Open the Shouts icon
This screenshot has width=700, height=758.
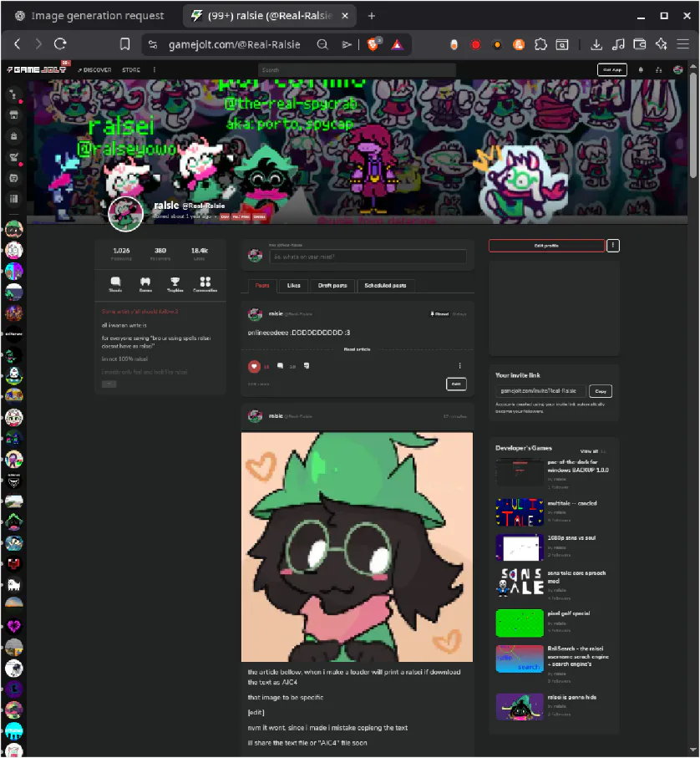coord(115,284)
